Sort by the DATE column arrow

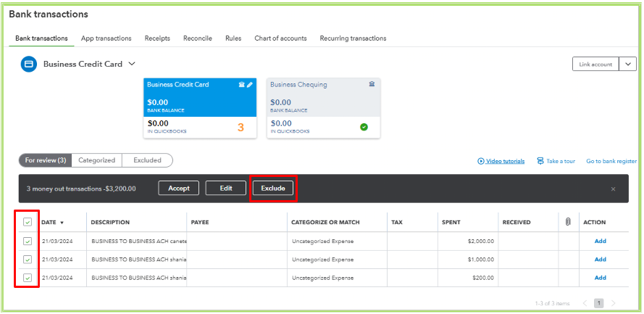click(62, 223)
